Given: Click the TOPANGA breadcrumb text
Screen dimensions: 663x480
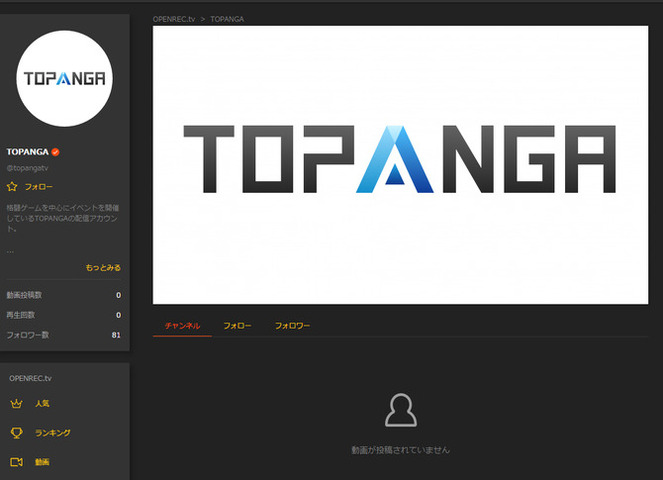Looking at the screenshot, I should tap(227, 19).
